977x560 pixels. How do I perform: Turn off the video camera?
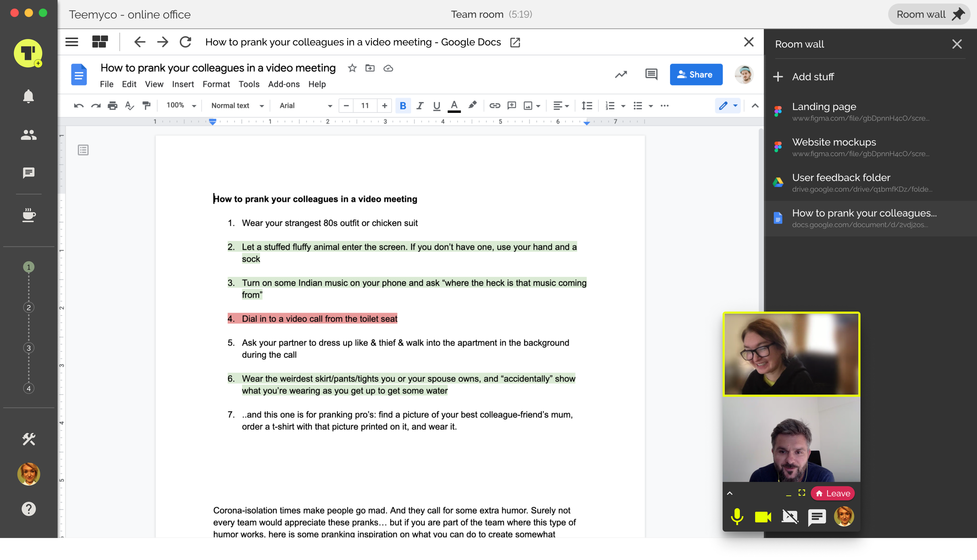(763, 517)
